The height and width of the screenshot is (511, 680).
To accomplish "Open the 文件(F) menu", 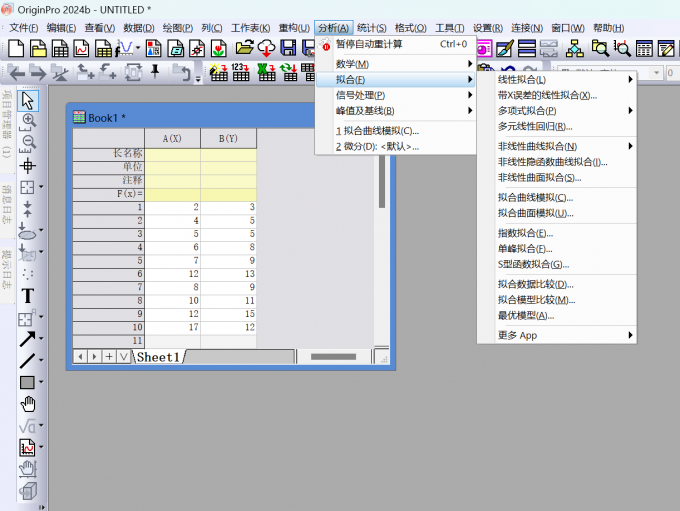I will (23, 28).
